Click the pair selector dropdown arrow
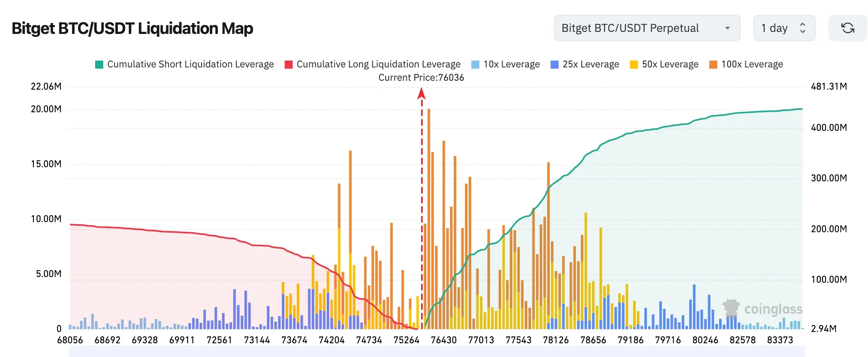 (x=728, y=28)
